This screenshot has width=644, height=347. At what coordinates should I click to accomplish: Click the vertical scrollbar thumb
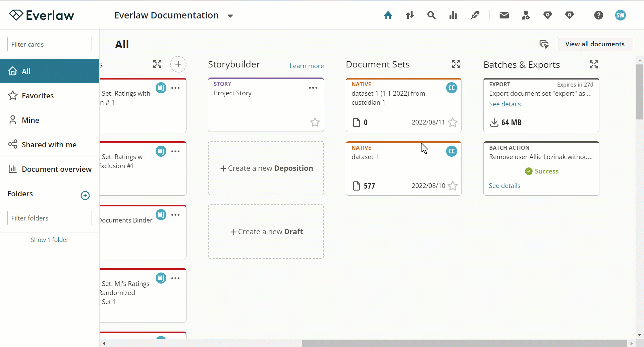pyautogui.click(x=640, y=92)
